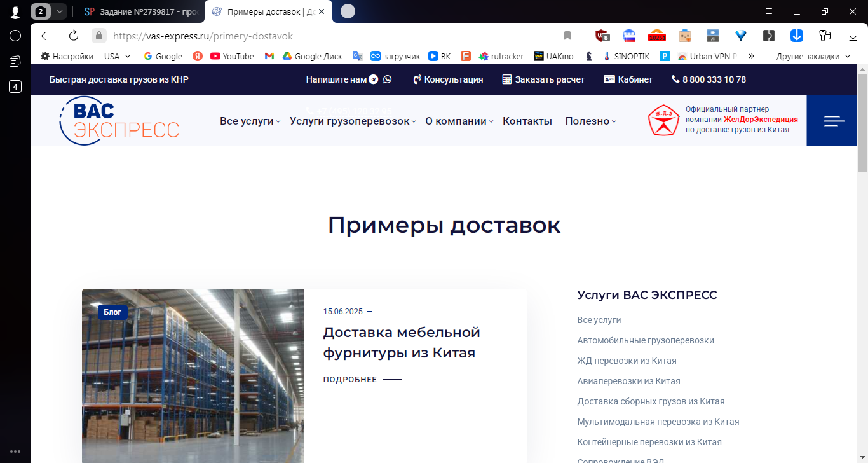Add a sidebar item with the plus icon
868x463 pixels.
(15, 427)
